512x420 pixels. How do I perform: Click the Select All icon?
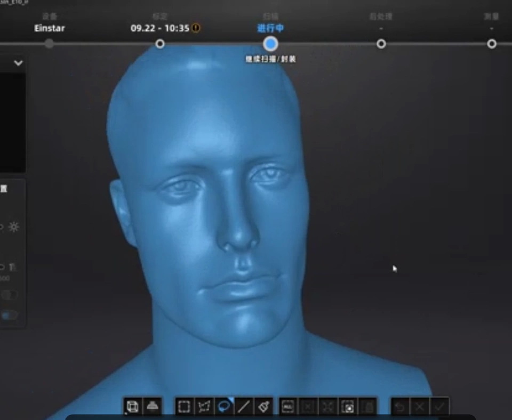point(288,407)
